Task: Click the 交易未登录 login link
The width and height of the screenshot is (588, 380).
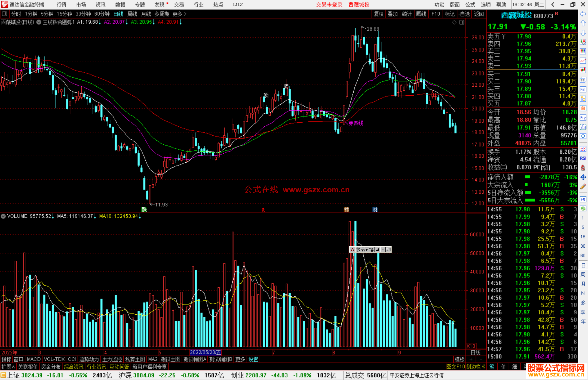Action: [329, 5]
